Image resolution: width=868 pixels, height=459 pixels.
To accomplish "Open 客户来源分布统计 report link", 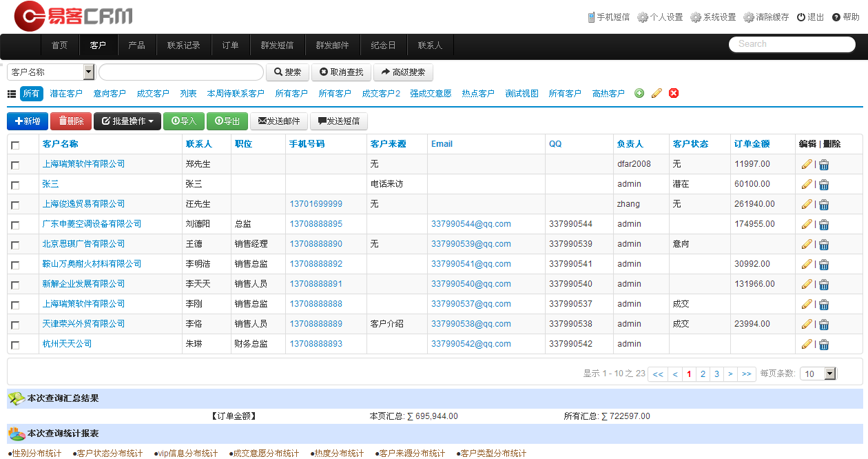I will click(411, 453).
